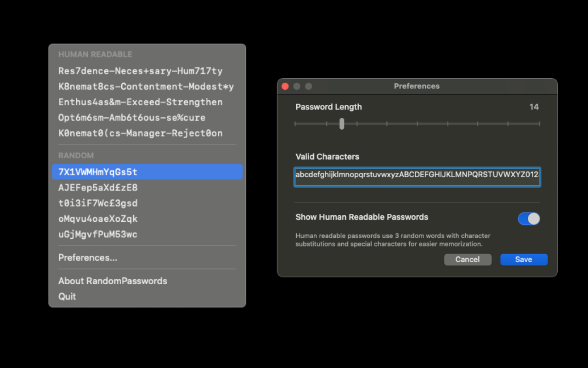Cancel the preferences changes

coord(468,259)
